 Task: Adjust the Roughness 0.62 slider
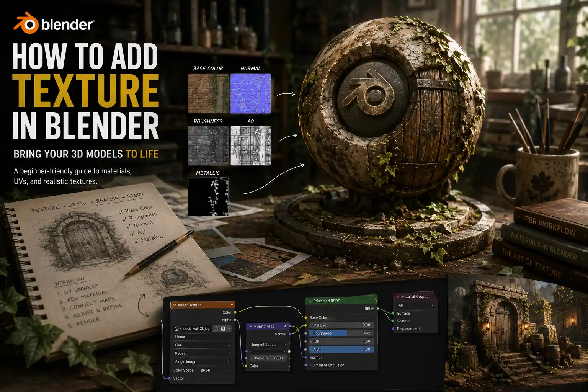click(341, 333)
